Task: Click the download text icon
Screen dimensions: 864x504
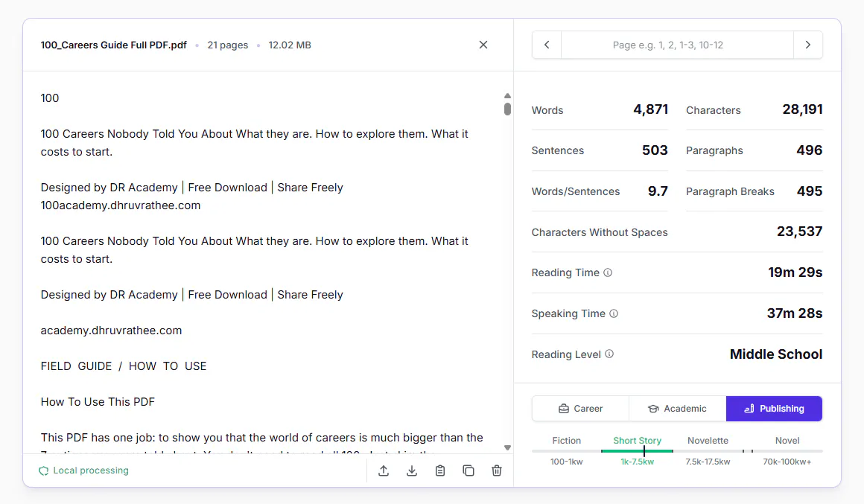Action: pyautogui.click(x=412, y=470)
